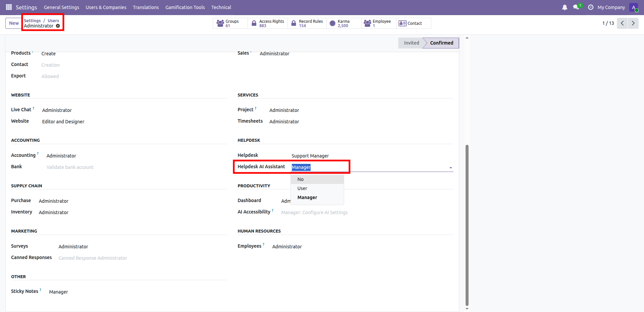Click Employees help question mark
Viewport: 644px width, 312px height.
[x=264, y=245]
